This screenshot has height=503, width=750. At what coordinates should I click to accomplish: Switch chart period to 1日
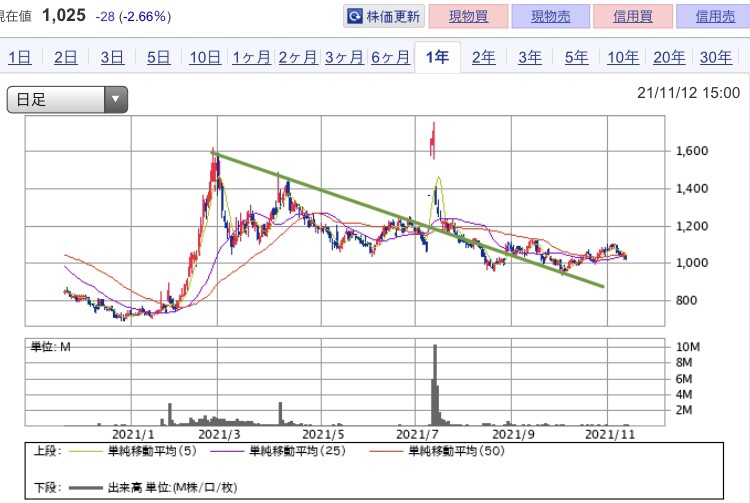click(x=20, y=57)
